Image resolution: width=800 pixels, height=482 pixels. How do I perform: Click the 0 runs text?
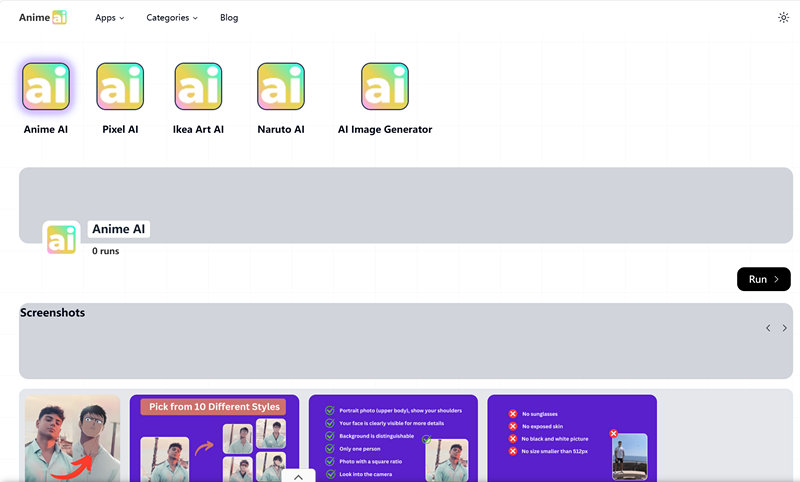pos(106,251)
